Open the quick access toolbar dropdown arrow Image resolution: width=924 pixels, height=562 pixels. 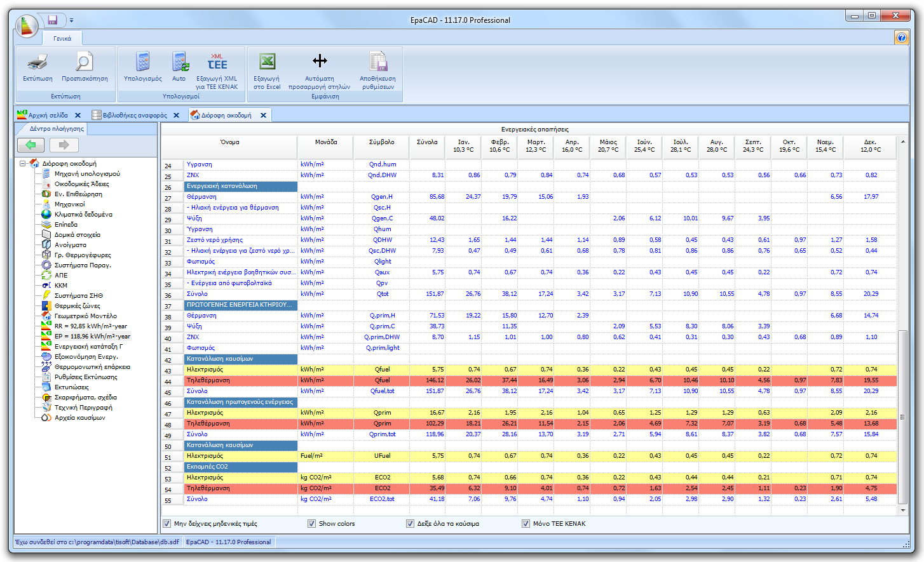(71, 20)
